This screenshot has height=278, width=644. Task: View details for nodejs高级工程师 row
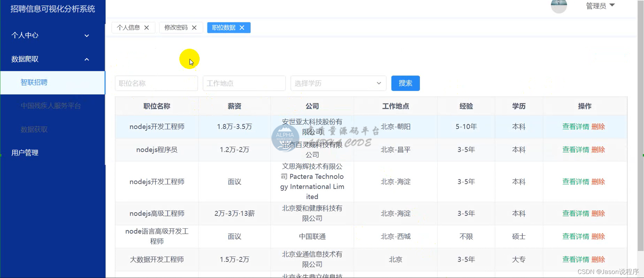(x=576, y=214)
